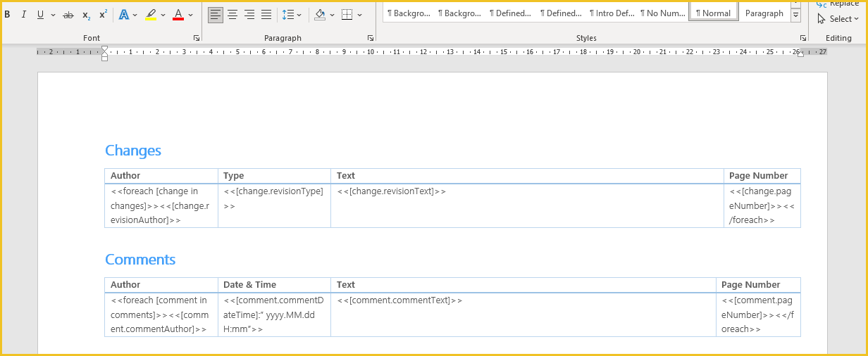
Task: Apply Borders to selection
Action: pyautogui.click(x=347, y=14)
